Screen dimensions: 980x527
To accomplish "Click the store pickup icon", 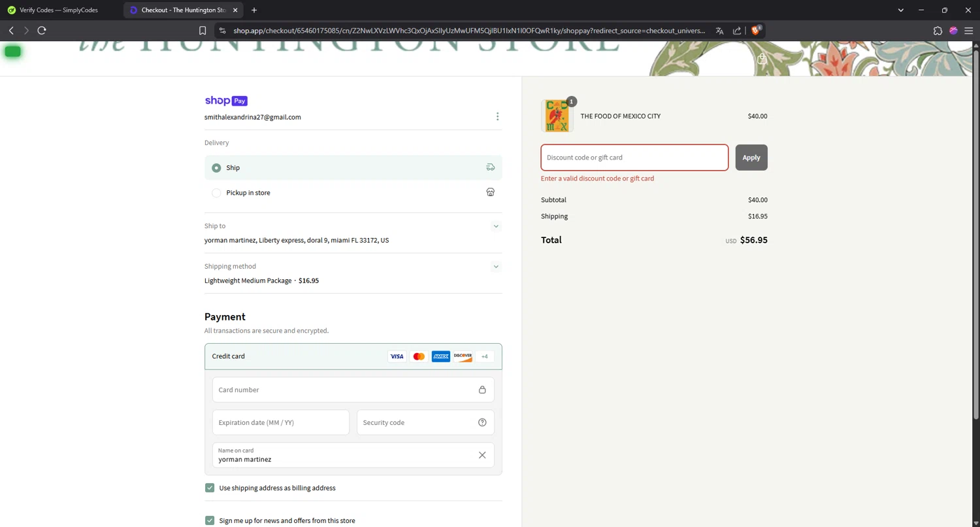I will click(x=491, y=192).
